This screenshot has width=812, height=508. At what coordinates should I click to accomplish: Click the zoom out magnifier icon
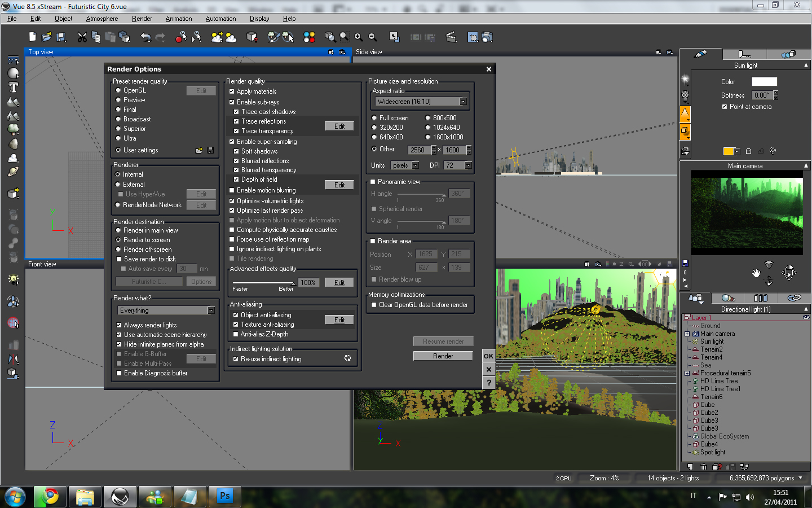click(373, 37)
